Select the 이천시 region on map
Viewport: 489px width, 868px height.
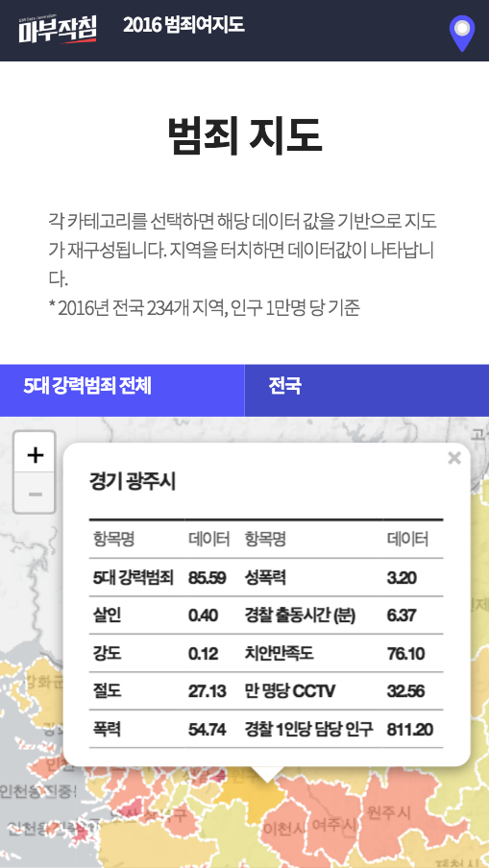click(283, 829)
